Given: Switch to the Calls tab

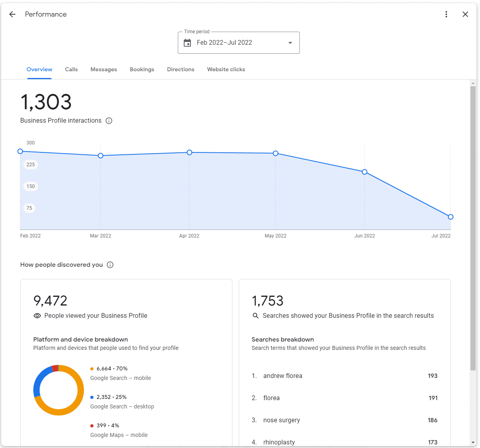Looking at the screenshot, I should pyautogui.click(x=71, y=69).
